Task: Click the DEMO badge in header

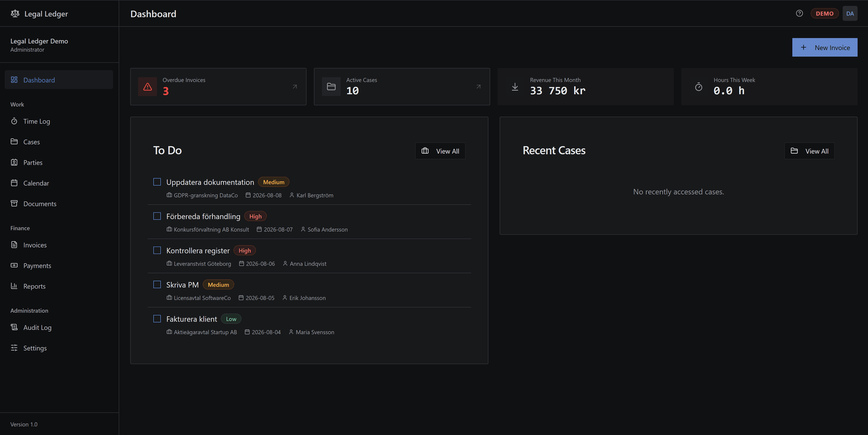Action: point(825,13)
